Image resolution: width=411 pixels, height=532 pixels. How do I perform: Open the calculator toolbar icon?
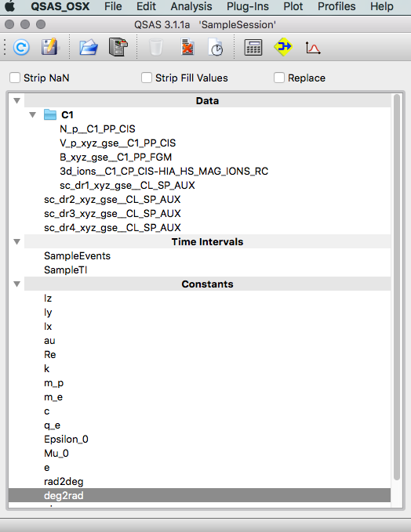(x=253, y=47)
